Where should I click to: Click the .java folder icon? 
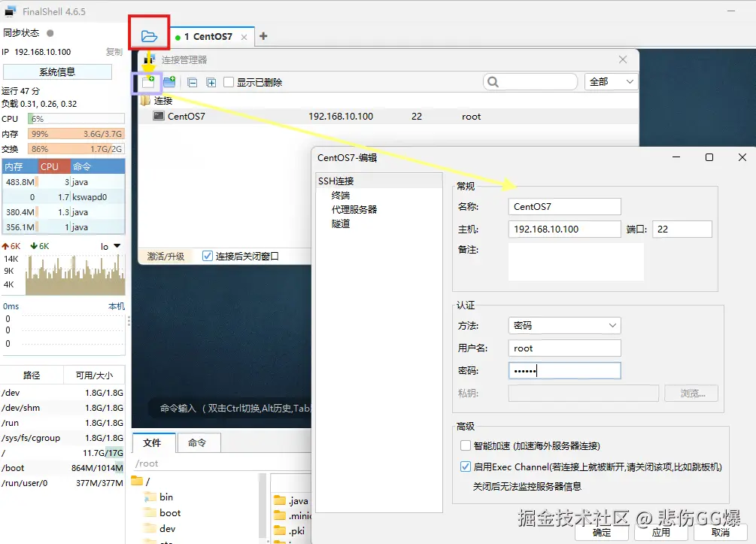coord(280,500)
